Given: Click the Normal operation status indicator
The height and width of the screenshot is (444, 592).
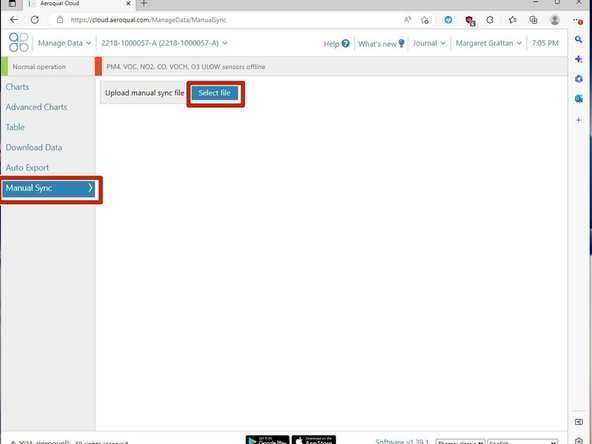Looking at the screenshot, I should tap(39, 67).
